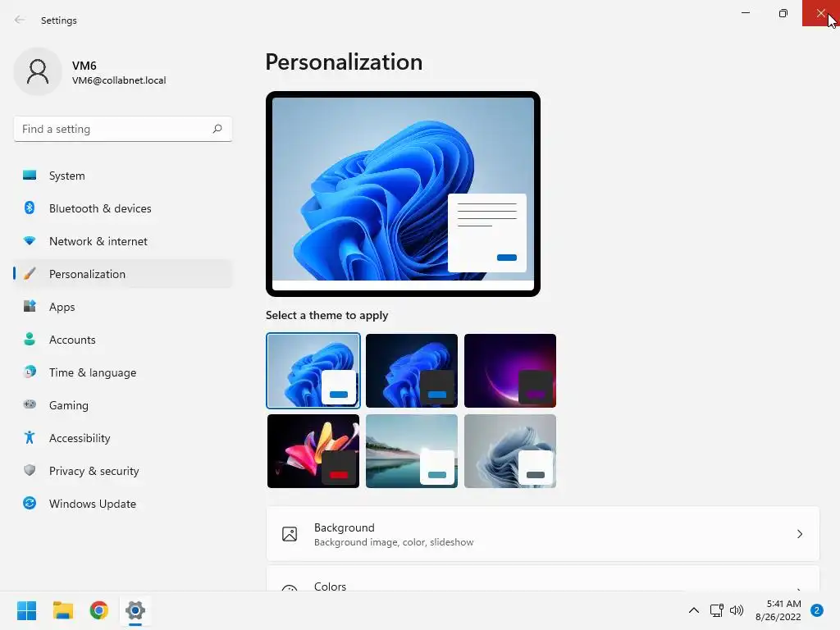This screenshot has width=840, height=630.
Task: Click the Apps icon in sidebar
Action: [30, 307]
